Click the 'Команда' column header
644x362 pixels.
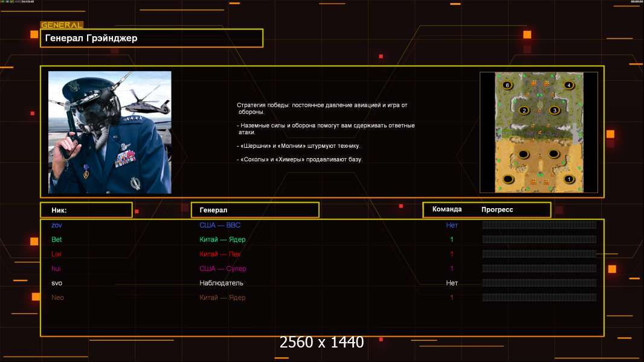click(447, 209)
